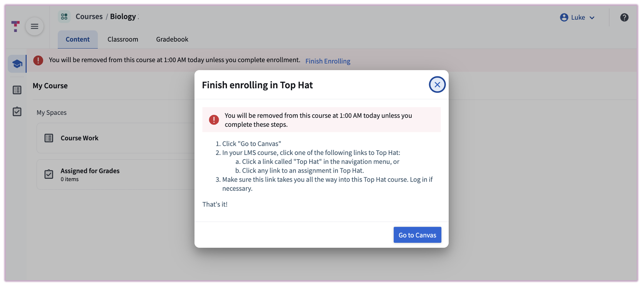
Task: Open the Gradebook tab
Action: (172, 39)
